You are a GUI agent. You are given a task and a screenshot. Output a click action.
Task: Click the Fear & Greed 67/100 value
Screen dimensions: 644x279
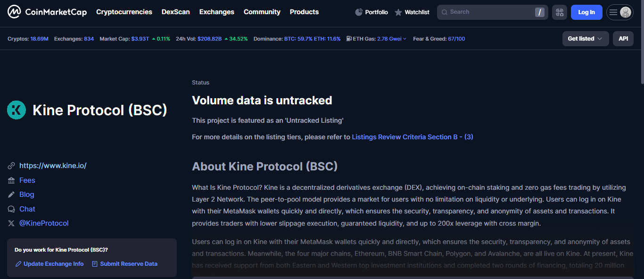[x=456, y=39]
